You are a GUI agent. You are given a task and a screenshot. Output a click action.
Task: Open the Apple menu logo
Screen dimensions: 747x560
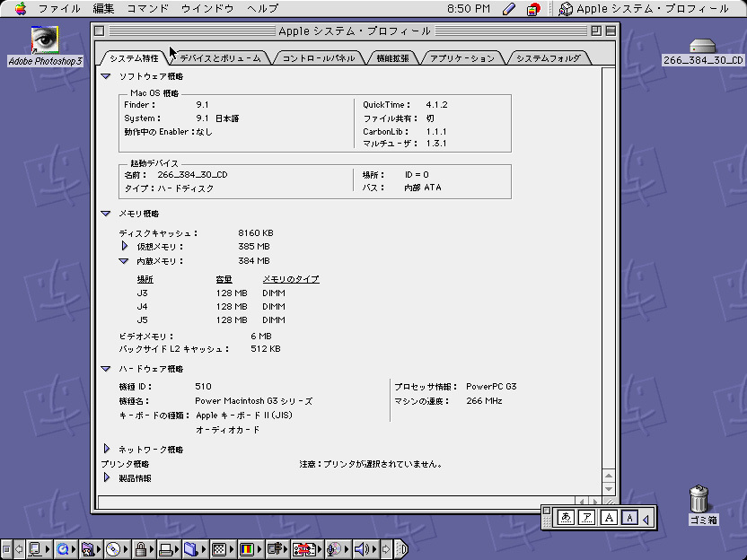coord(21,9)
